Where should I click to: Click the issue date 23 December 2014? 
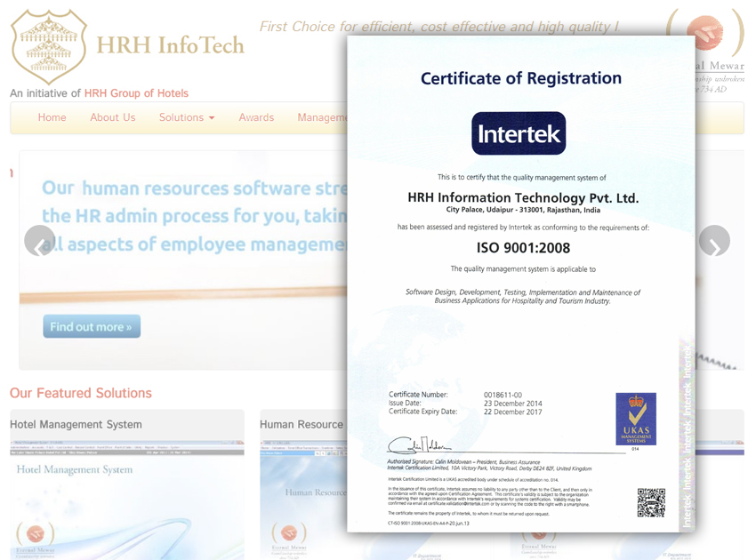(x=513, y=404)
